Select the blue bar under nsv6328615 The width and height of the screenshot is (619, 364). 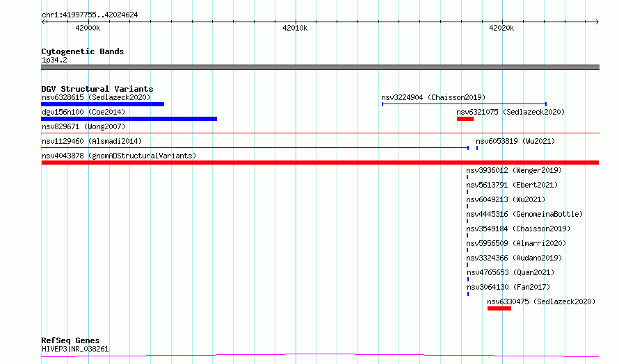103,104
